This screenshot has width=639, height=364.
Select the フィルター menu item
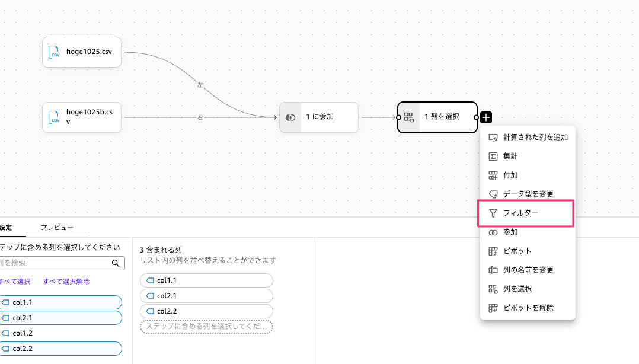click(x=520, y=213)
